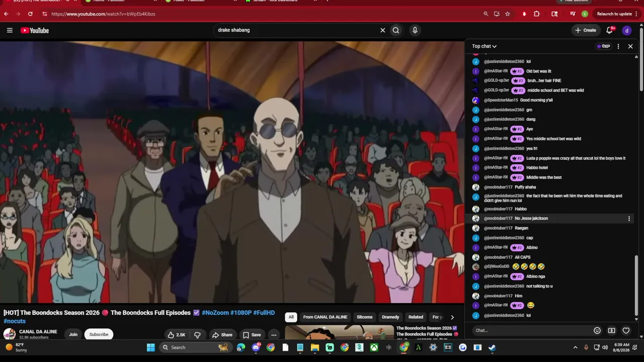The width and height of the screenshot is (644, 362).
Task: Open the Windows Start menu
Action: point(150,347)
